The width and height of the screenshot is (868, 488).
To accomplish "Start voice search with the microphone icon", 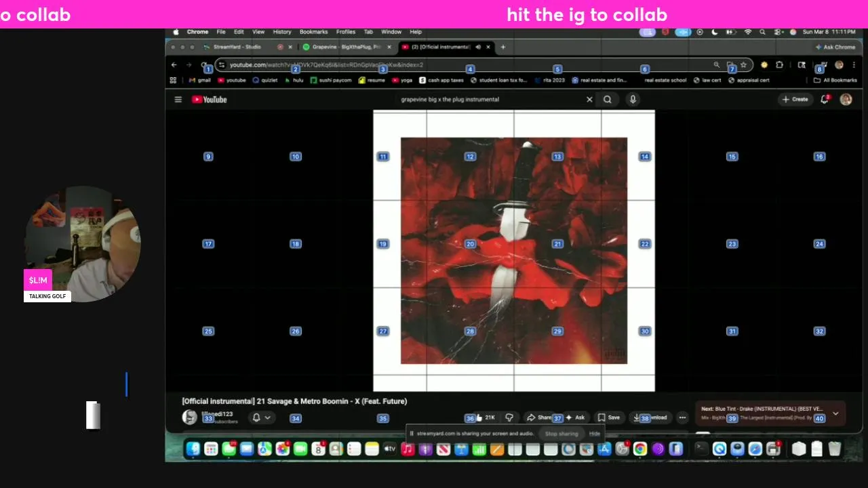I will click(633, 100).
